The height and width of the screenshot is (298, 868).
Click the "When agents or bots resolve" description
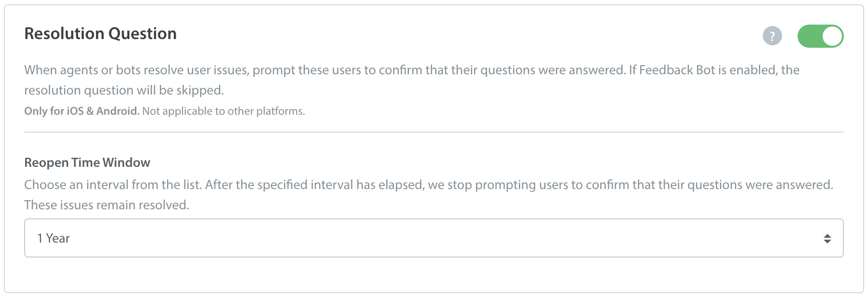(104, 70)
